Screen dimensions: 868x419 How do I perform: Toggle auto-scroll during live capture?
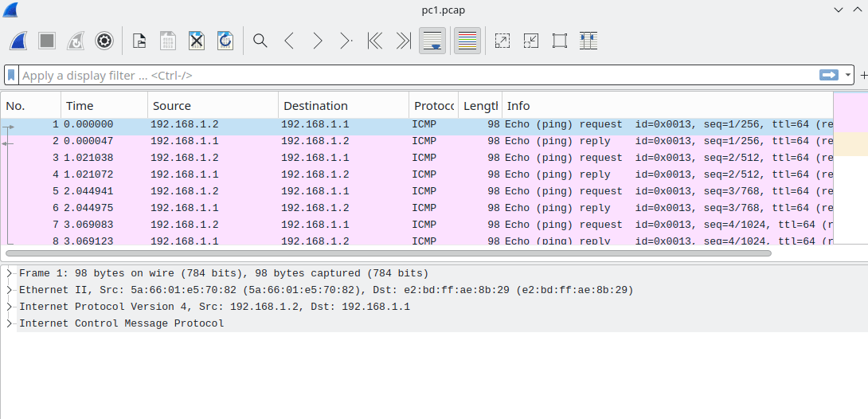[432, 41]
